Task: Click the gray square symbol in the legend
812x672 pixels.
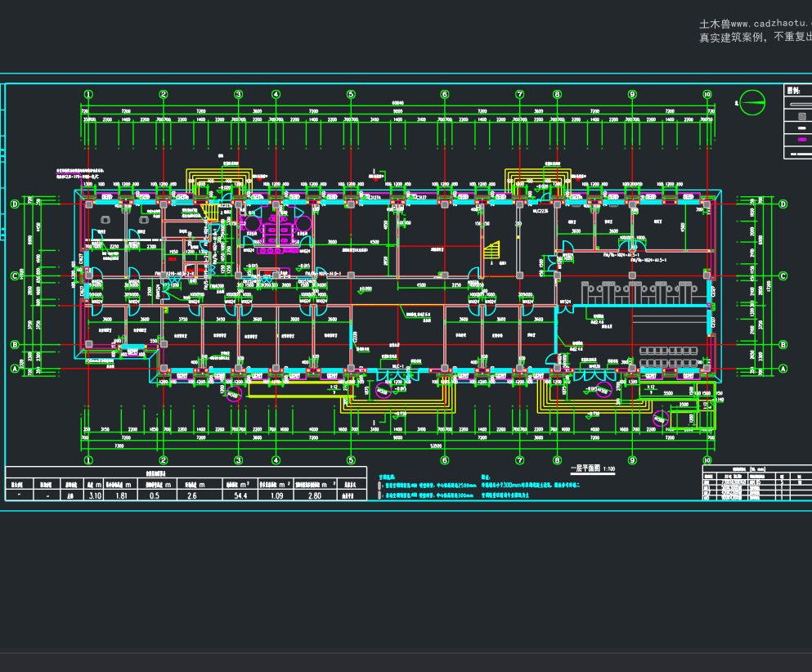Action: [802, 116]
